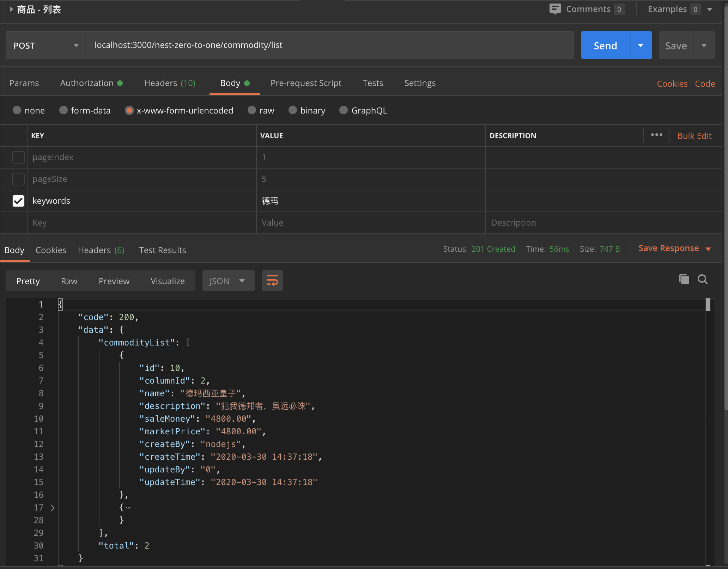The height and width of the screenshot is (569, 728).
Task: Open the POST method dropdown
Action: 46,45
